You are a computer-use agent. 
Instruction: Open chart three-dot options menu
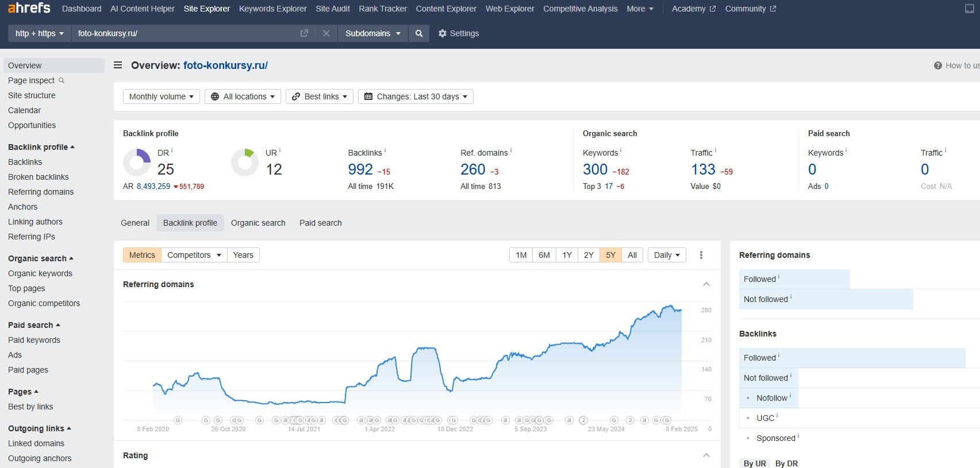click(701, 255)
